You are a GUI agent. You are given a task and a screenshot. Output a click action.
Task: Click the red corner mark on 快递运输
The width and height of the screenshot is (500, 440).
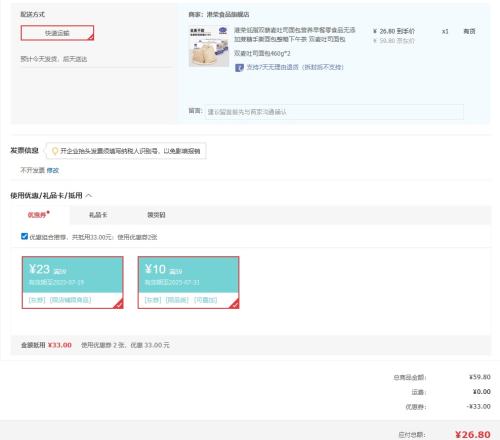coord(91,38)
